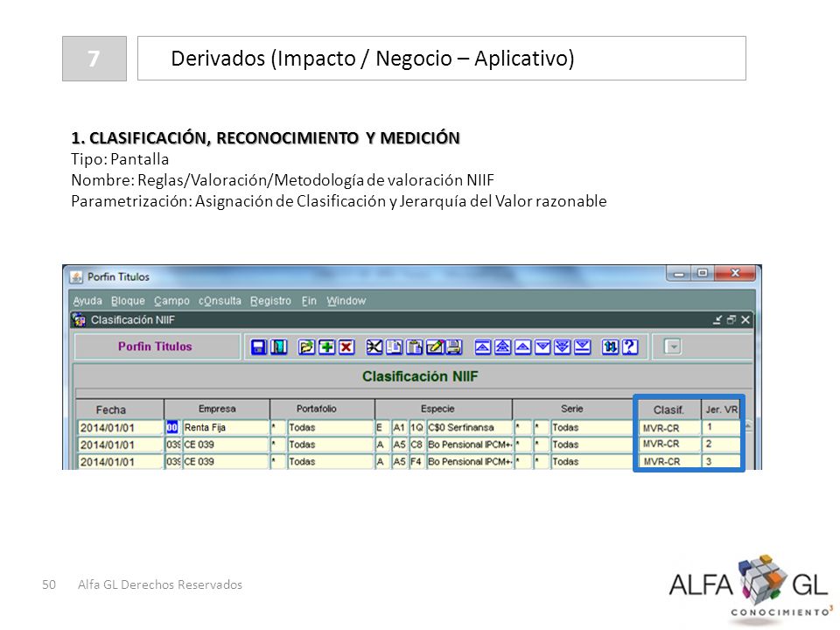The width and height of the screenshot is (840, 630).
Task: Open the Window menu
Action: (346, 300)
